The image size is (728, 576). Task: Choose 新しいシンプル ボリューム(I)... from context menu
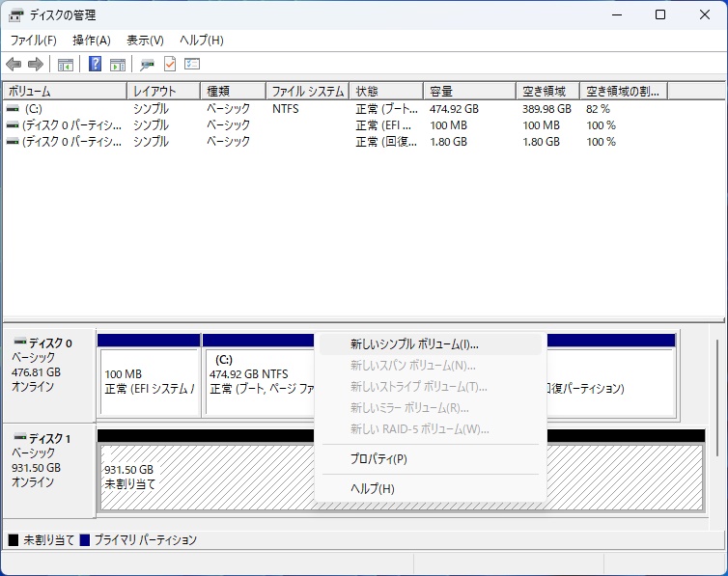tap(414, 344)
